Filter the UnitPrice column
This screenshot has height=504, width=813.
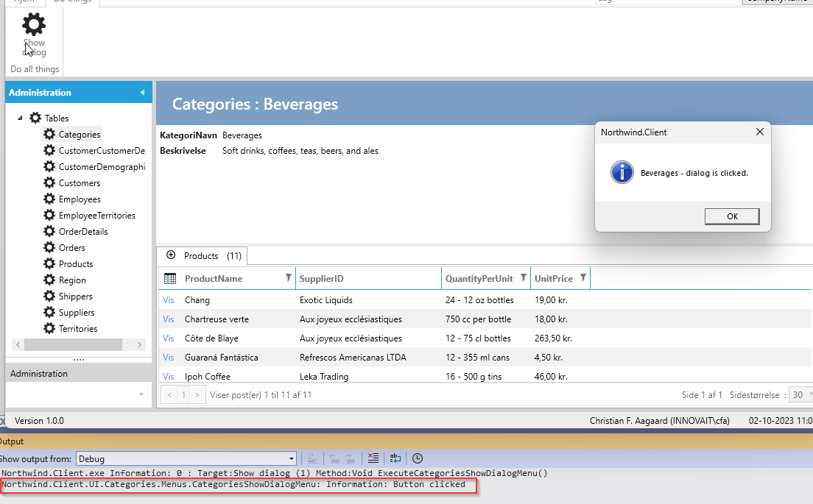[x=583, y=278]
